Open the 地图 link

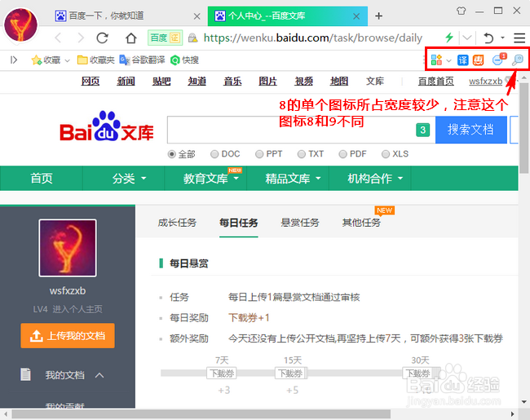point(339,82)
